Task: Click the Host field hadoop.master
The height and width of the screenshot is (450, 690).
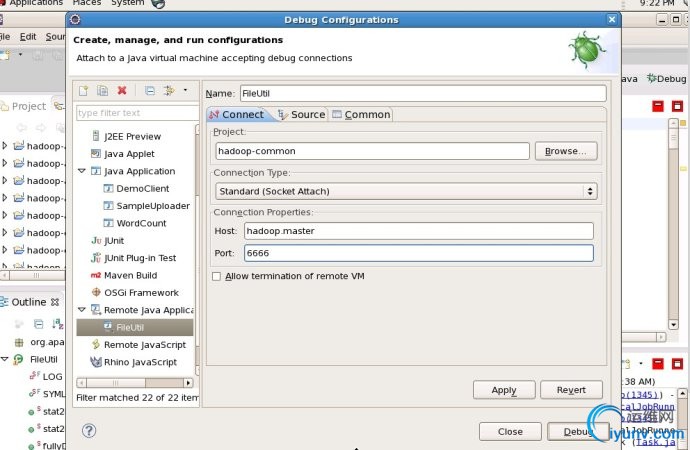Action: (418, 231)
